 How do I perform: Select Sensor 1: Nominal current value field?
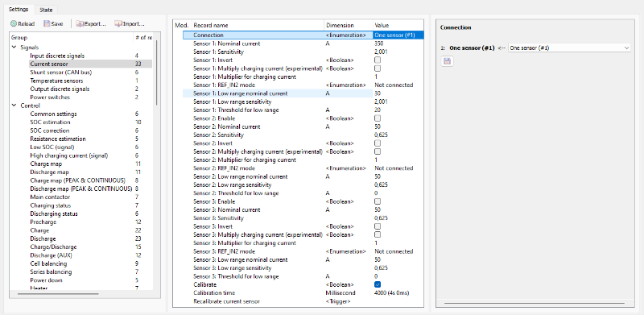coord(398,44)
